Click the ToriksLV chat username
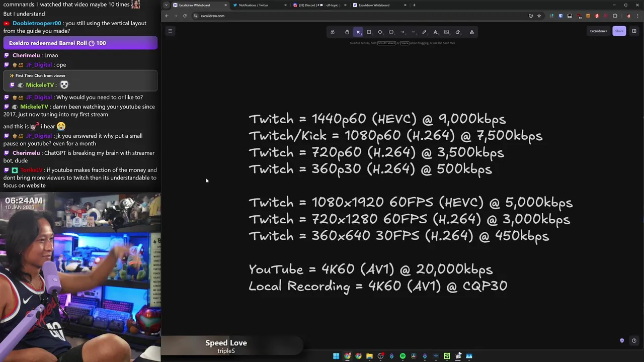Image resolution: width=644 pixels, height=362 pixels. coord(32,170)
